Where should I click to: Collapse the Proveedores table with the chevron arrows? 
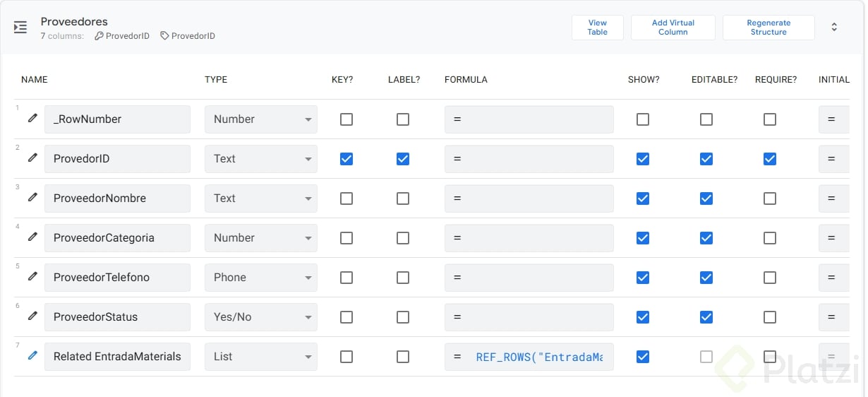tap(834, 28)
